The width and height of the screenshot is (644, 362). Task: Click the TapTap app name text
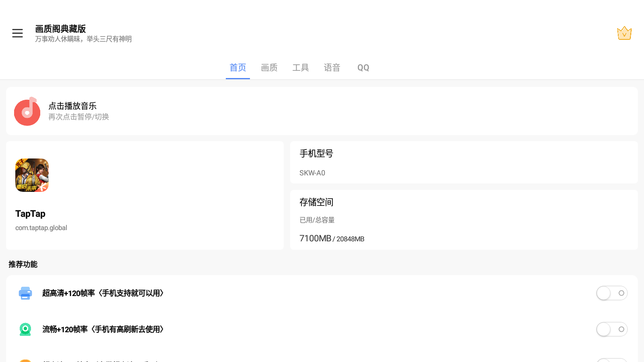pos(30,214)
